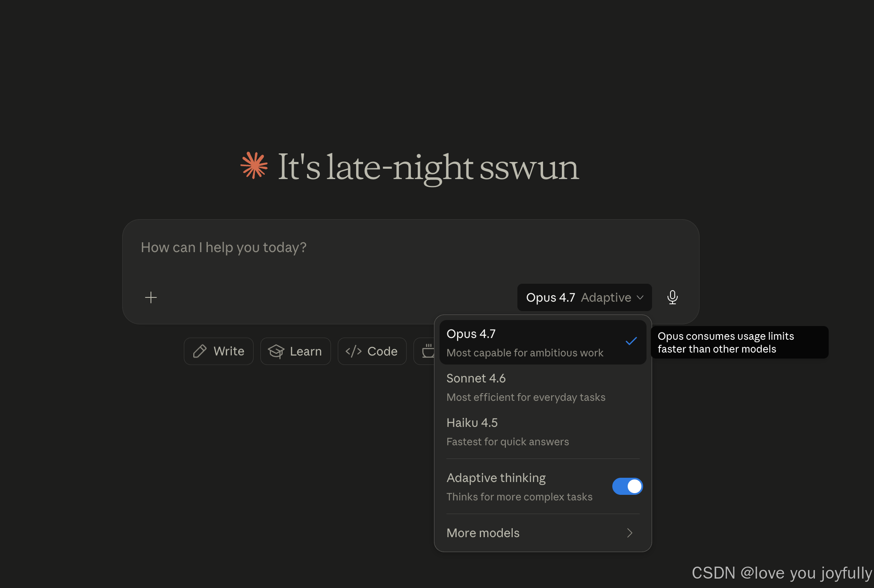Screen dimensions: 874x588
Task: Select the Opus 4.7 model option
Action: 543,343
